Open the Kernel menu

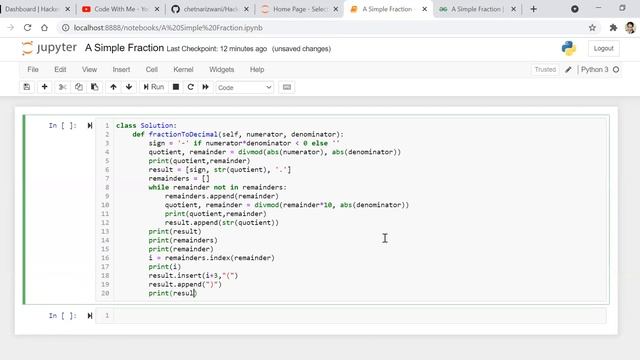(183, 69)
